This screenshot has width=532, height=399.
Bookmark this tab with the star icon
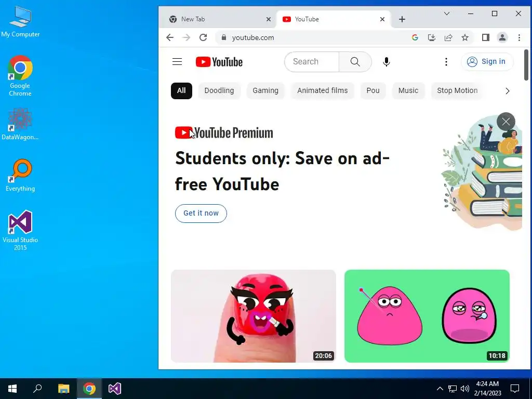click(465, 37)
